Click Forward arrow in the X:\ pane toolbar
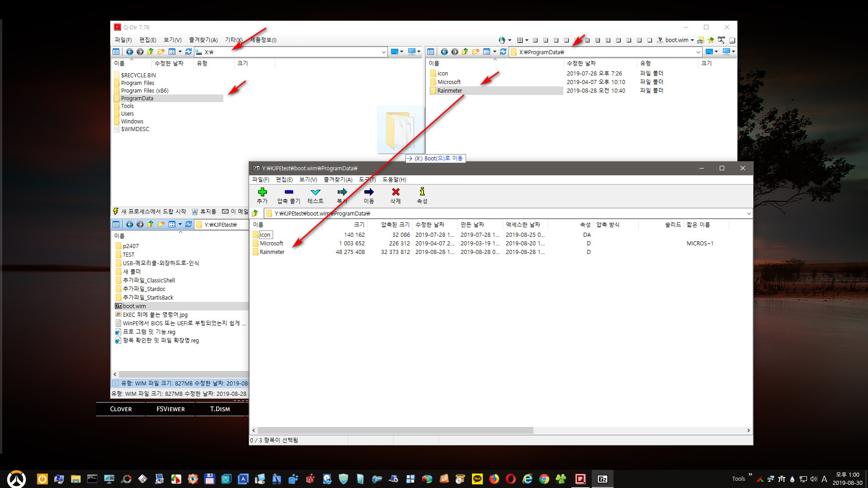This screenshot has height=488, width=868. coord(140,52)
